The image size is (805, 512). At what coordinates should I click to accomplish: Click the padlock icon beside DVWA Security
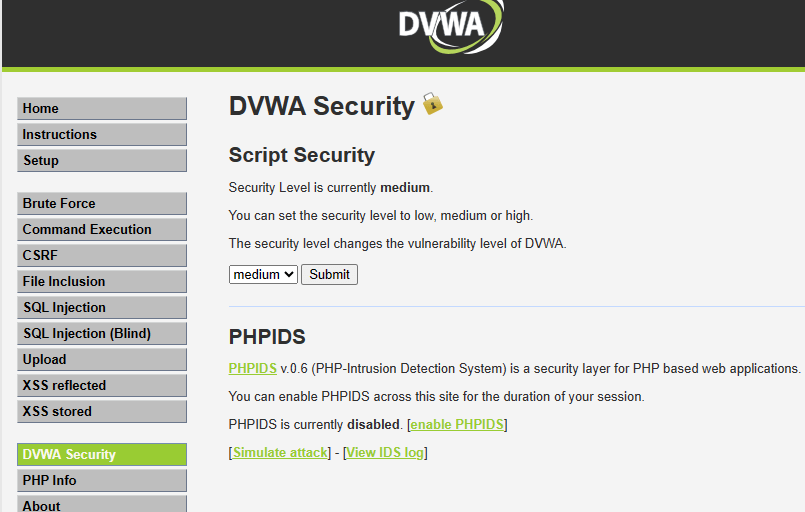(x=432, y=103)
